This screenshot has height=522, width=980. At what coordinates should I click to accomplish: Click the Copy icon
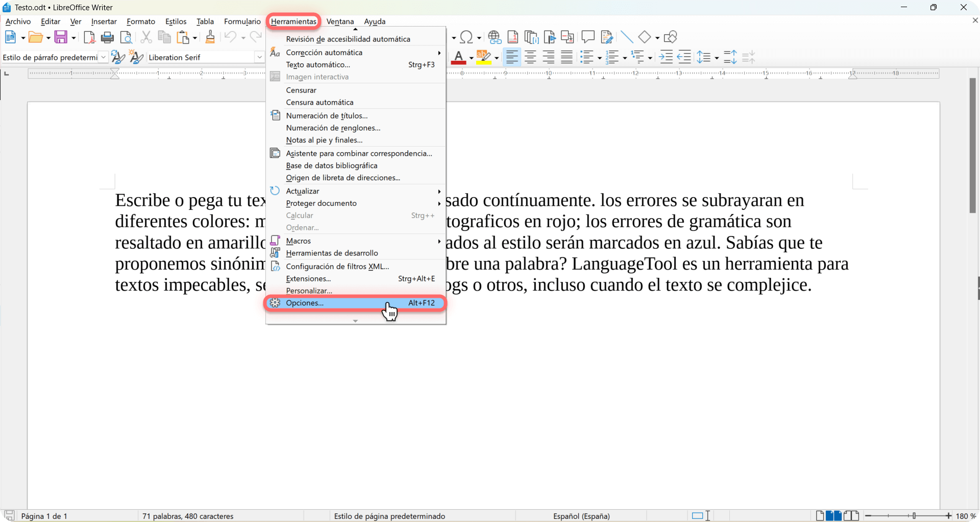click(164, 37)
